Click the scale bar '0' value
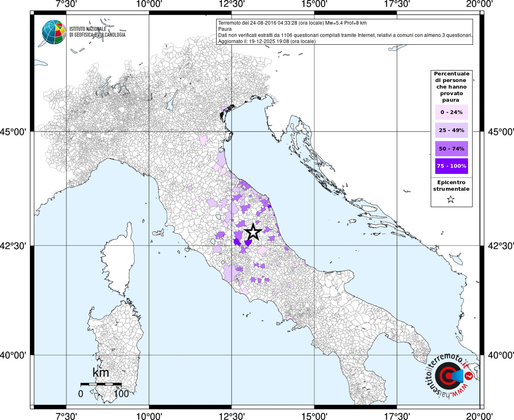 point(81,394)
